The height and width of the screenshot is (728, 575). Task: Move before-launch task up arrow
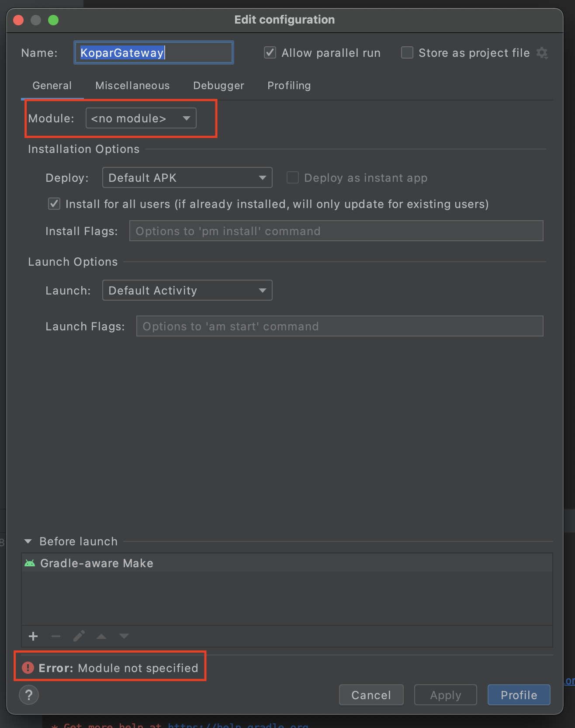tap(101, 636)
